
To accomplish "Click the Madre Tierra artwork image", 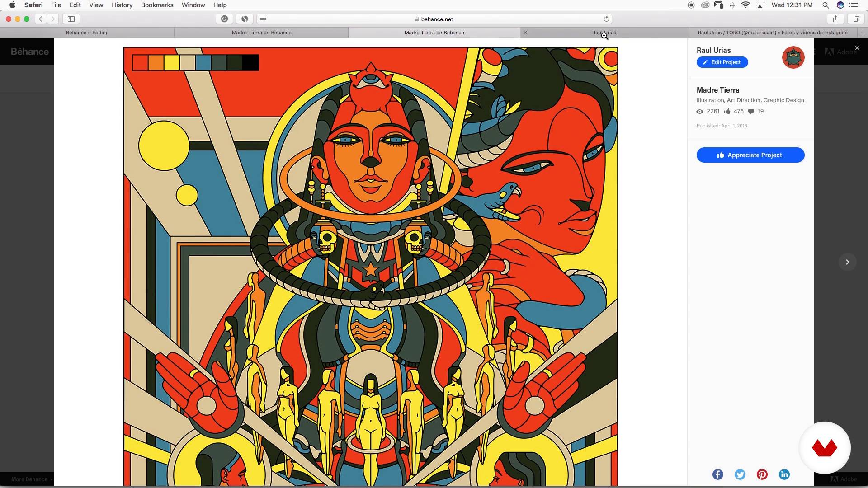I will [x=371, y=267].
